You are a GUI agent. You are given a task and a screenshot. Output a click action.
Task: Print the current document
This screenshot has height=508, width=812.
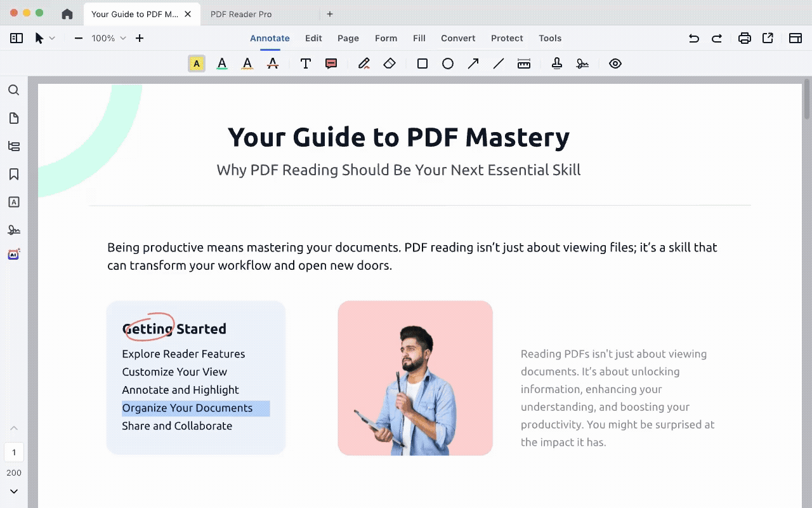[x=745, y=38]
